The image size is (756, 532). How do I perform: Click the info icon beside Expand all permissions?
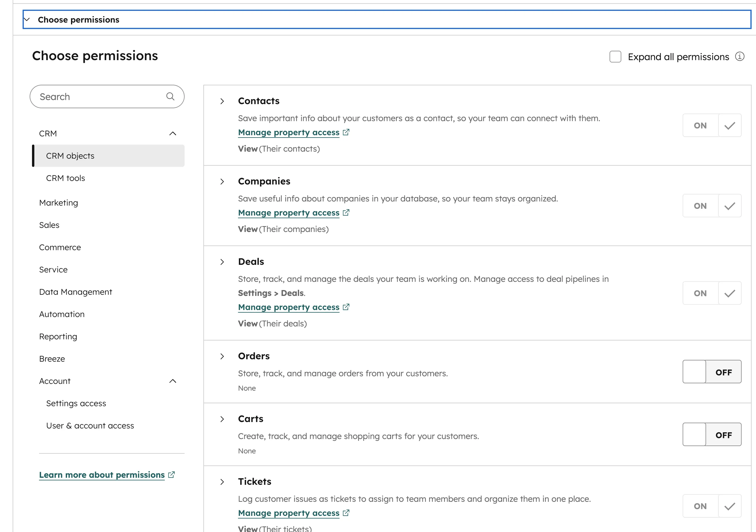(740, 57)
